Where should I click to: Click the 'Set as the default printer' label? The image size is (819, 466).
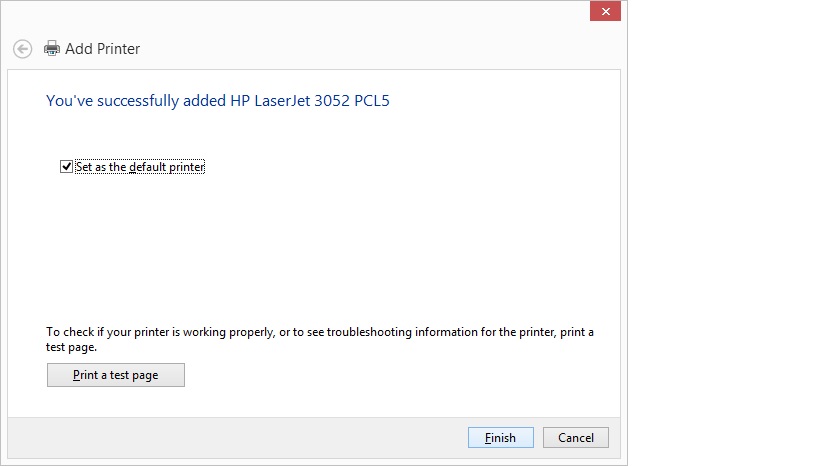click(x=140, y=167)
